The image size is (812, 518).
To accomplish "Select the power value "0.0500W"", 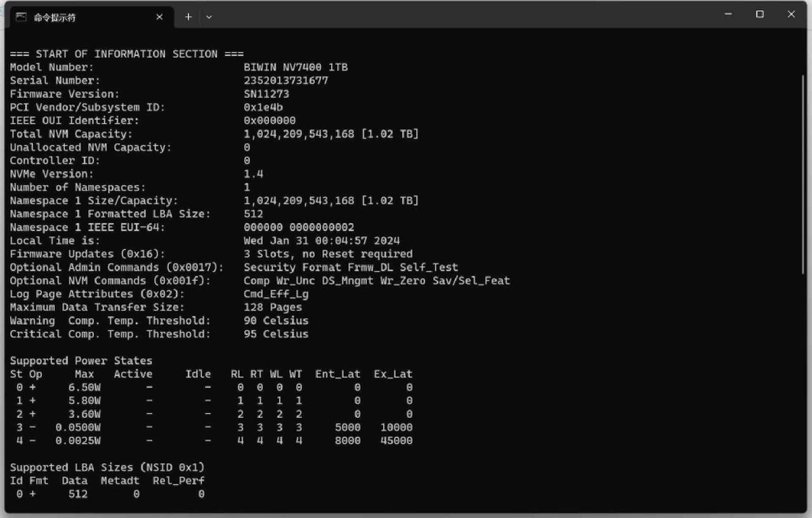I will (x=78, y=427).
